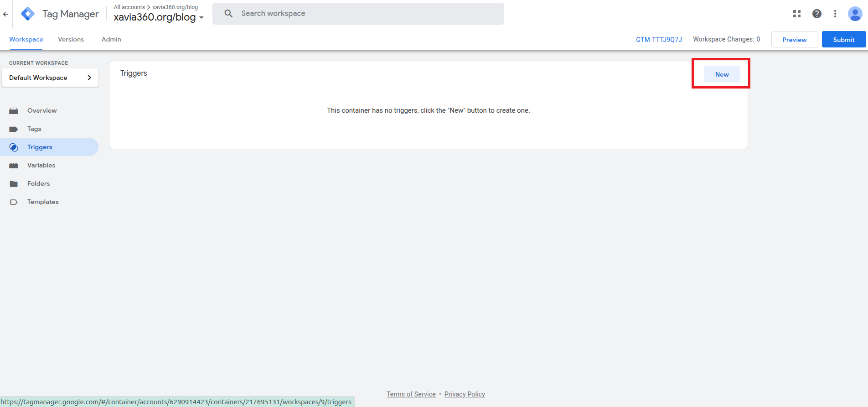Viewport: 868px width, 407px height.
Task: Click the back arrow icon
Action: [5, 14]
